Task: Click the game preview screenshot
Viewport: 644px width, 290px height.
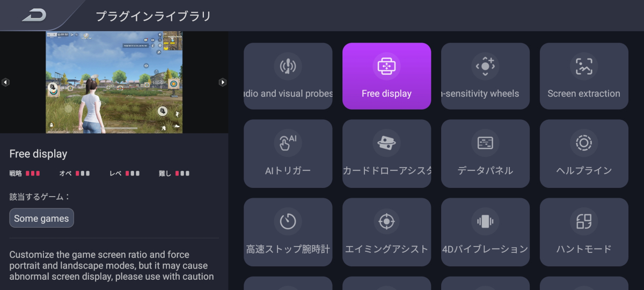Action: coord(114,82)
